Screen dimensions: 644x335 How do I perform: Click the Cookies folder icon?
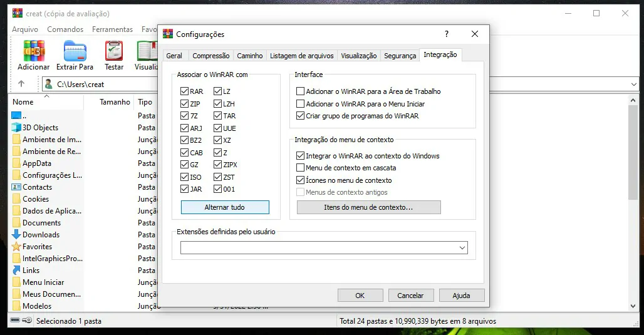16,198
